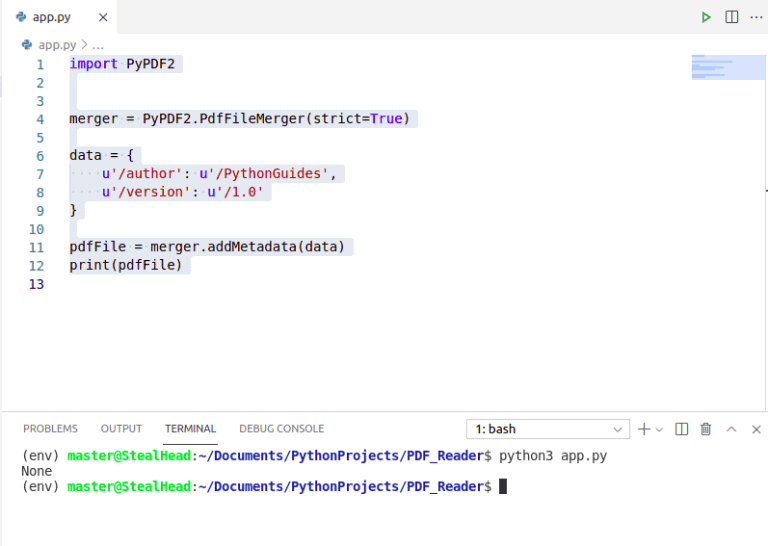
Task: Click the minimap code overview
Action: (728, 67)
